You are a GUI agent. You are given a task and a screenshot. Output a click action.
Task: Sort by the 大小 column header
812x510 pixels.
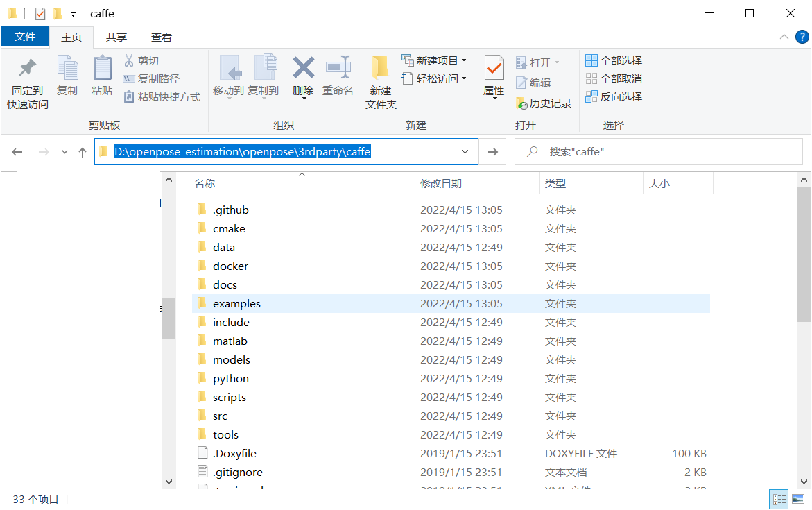pyautogui.click(x=678, y=183)
